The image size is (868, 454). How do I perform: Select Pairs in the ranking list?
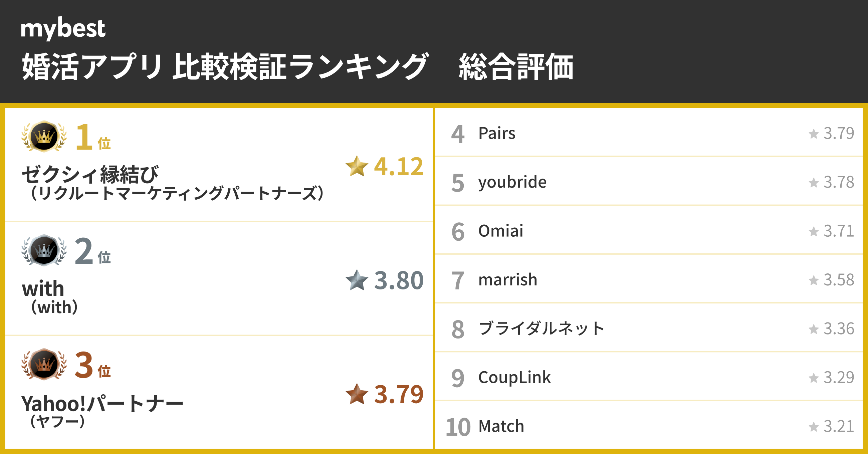pyautogui.click(x=497, y=133)
